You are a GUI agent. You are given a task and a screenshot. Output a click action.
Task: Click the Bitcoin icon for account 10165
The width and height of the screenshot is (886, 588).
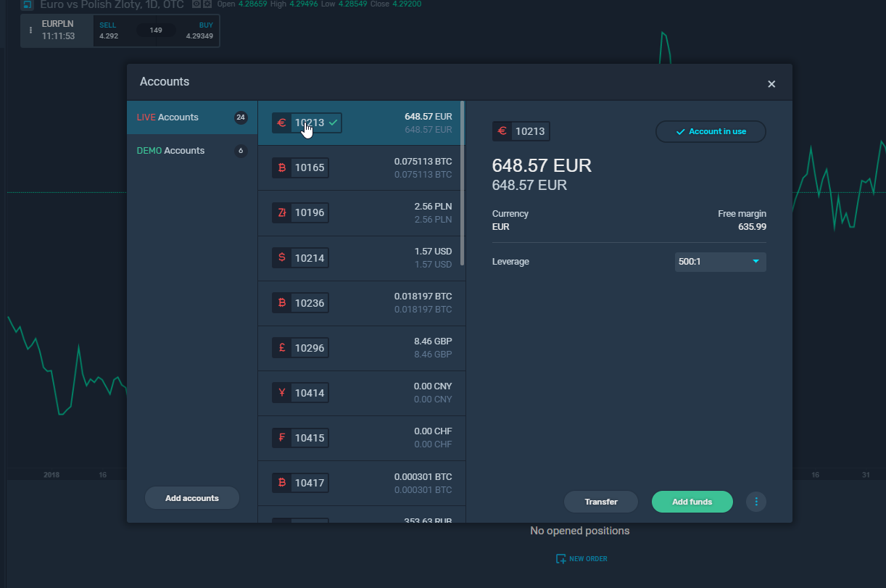pyautogui.click(x=282, y=168)
